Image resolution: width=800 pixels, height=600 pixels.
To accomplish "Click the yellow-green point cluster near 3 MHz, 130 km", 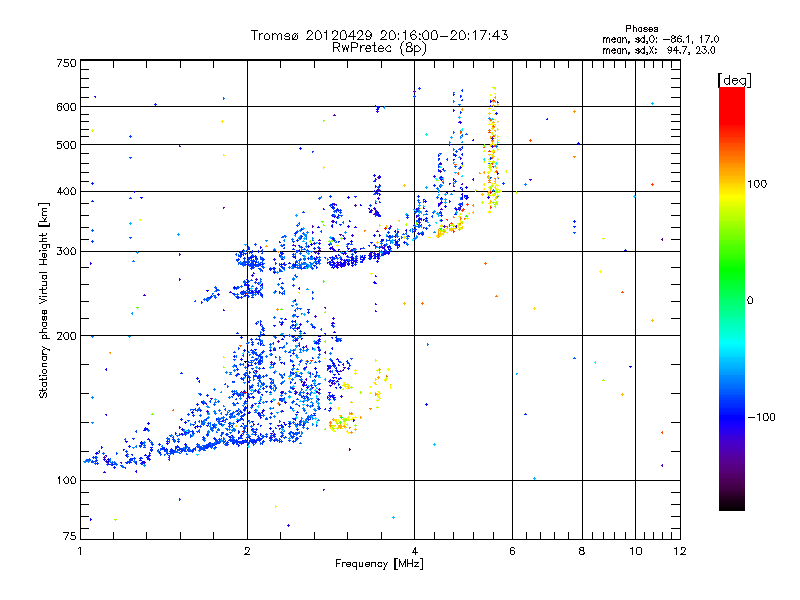I will [x=343, y=423].
